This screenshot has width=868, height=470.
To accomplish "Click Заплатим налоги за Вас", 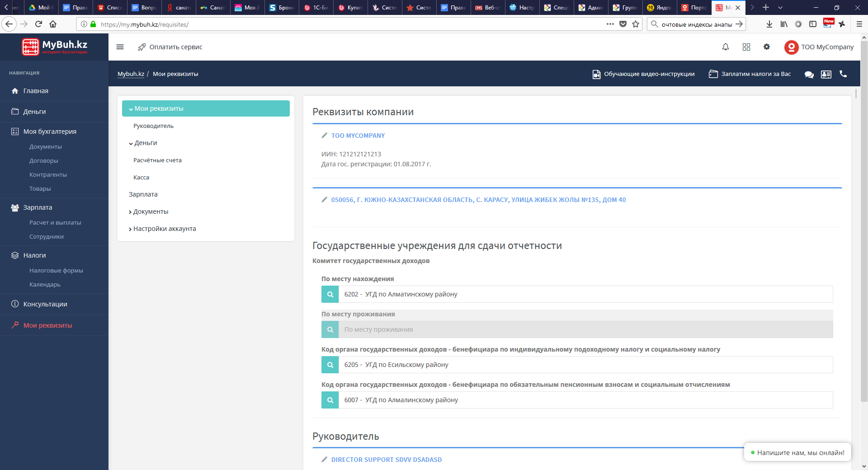I will coord(750,74).
